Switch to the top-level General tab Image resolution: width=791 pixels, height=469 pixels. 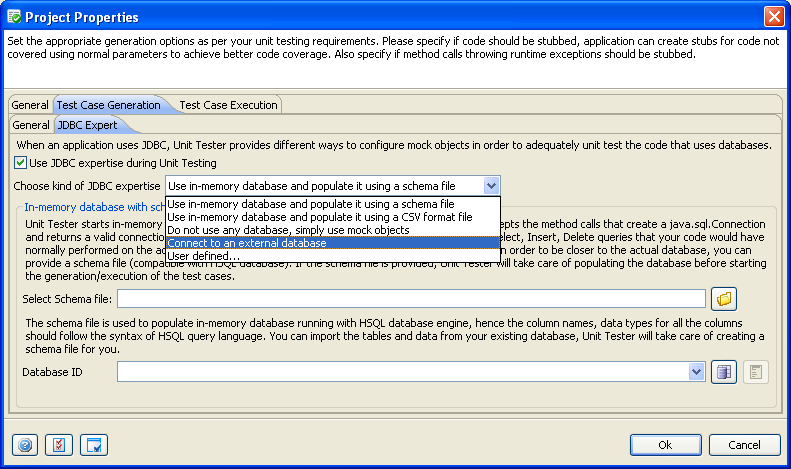[x=30, y=105]
